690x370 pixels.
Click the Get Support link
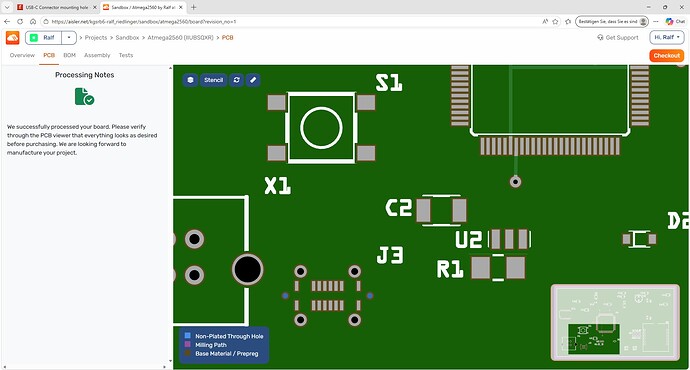click(618, 38)
